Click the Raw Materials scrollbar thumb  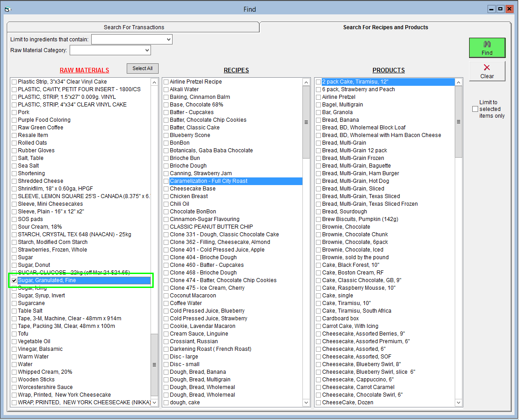coord(154,365)
